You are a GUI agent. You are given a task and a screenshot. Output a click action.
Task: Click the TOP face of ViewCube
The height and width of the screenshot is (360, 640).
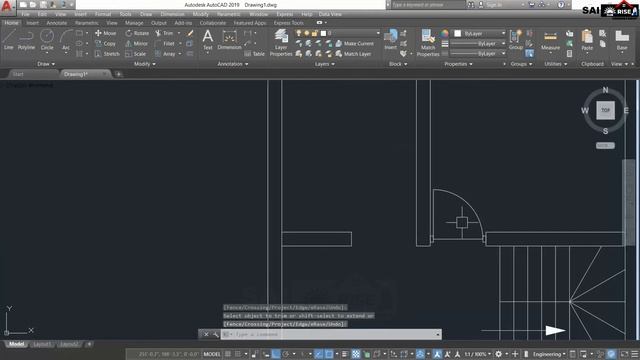(605, 110)
